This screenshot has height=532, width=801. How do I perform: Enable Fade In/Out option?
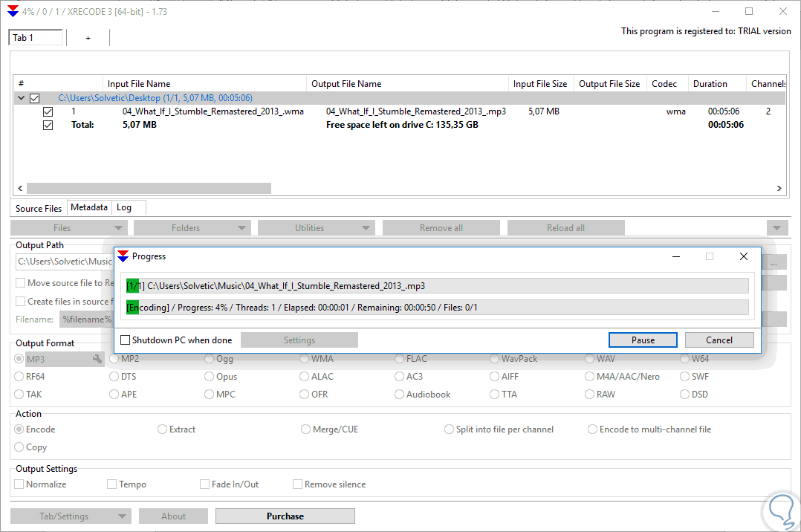tap(204, 484)
